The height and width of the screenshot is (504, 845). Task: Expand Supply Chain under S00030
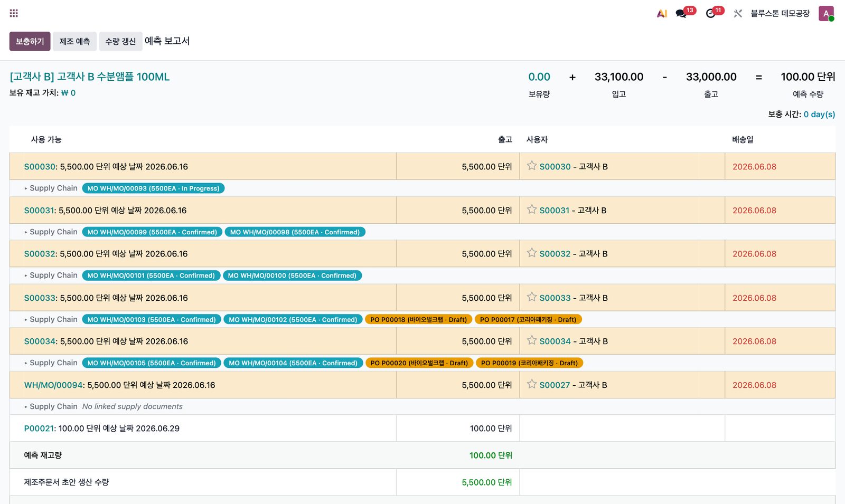[x=51, y=188]
